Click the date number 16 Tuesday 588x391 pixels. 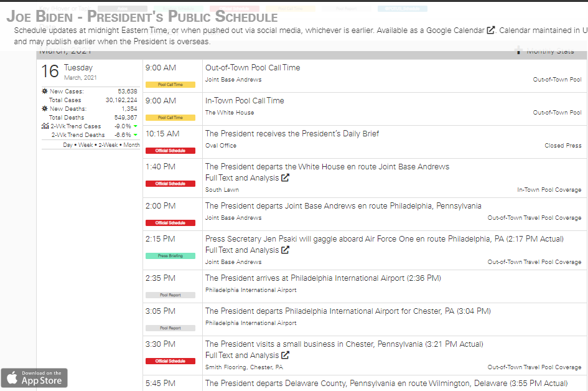50,72
